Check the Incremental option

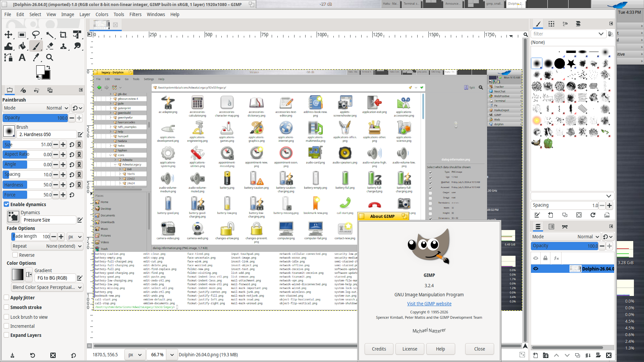(x=6, y=326)
